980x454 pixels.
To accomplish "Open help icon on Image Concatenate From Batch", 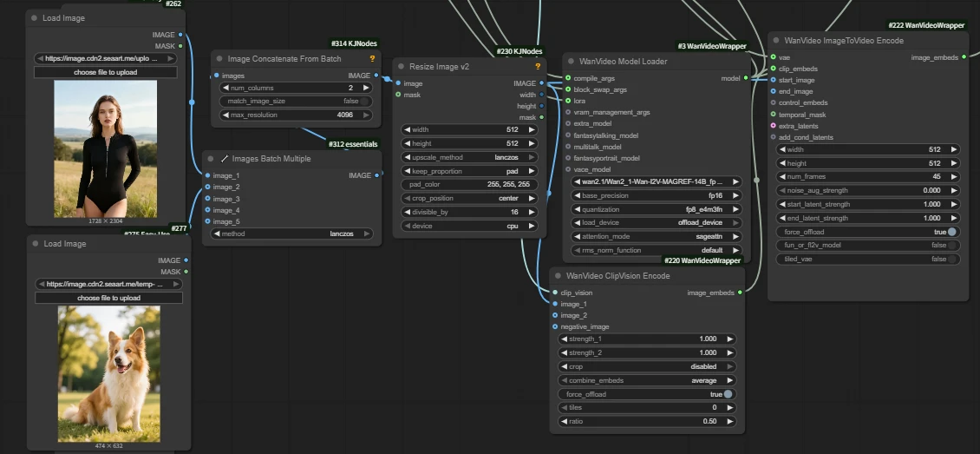I will click(372, 59).
